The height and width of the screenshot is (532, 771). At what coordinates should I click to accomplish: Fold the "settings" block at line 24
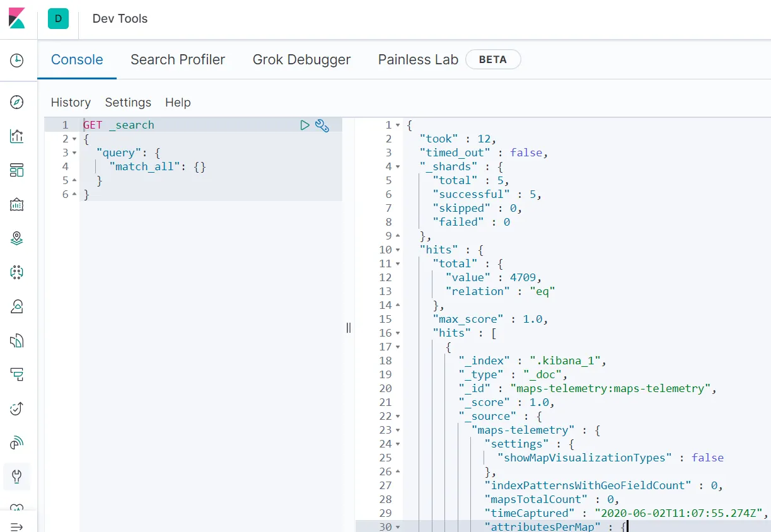[x=398, y=444]
